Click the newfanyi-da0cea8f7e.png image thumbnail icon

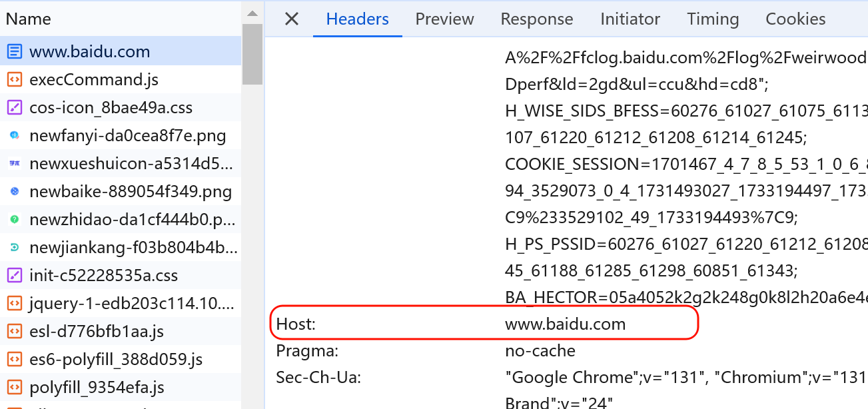pos(14,136)
